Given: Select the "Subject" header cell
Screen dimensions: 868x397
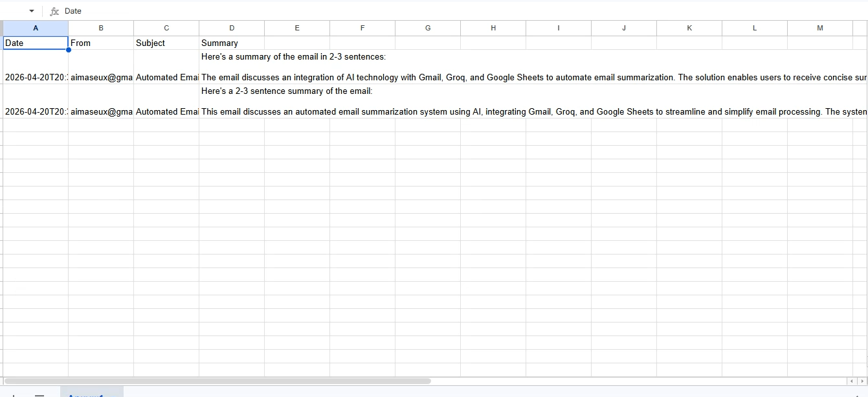Looking at the screenshot, I should click(166, 43).
